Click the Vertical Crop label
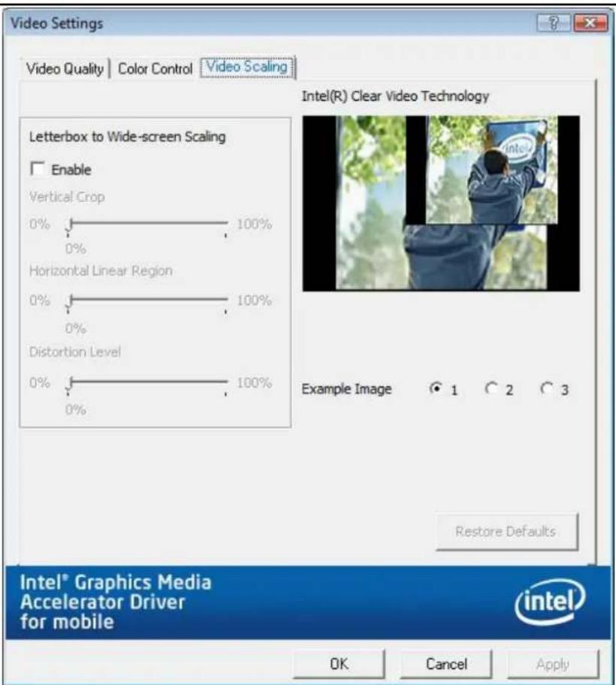 click(67, 197)
